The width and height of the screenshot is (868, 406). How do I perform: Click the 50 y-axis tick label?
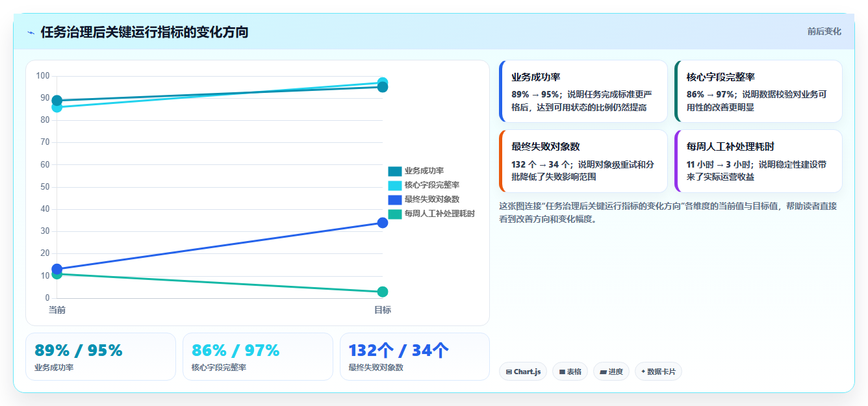pyautogui.click(x=45, y=187)
